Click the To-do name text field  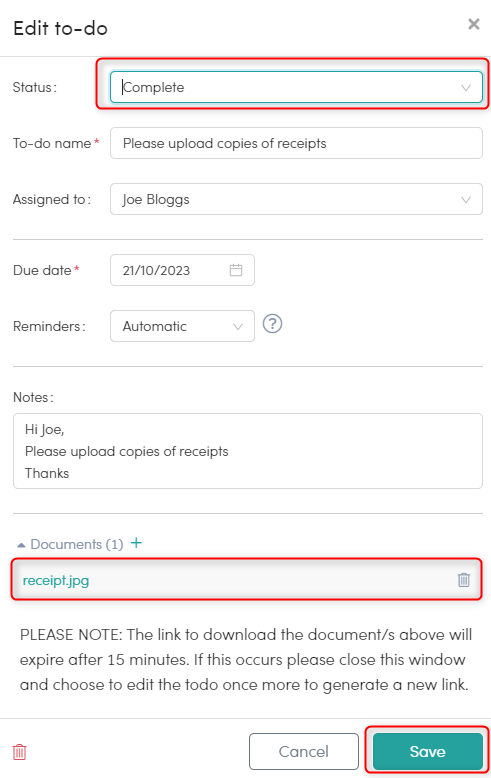pyautogui.click(x=296, y=143)
